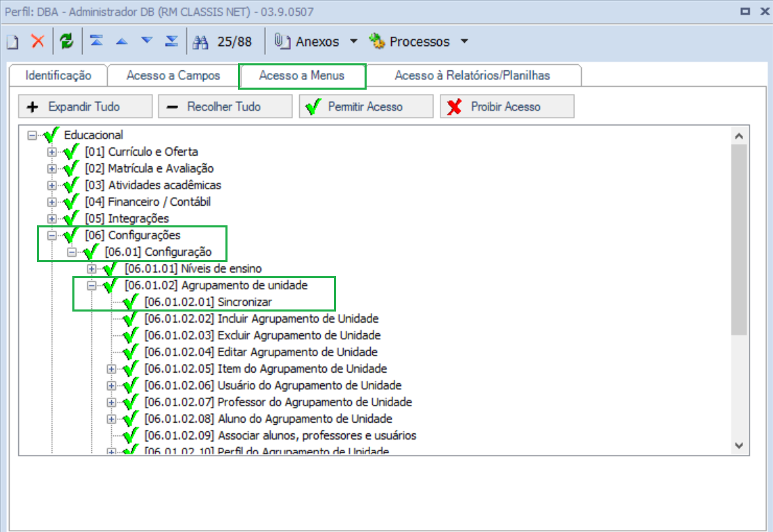Collapse the [06.01.02] Agrupamento de unidade node

coord(92,285)
